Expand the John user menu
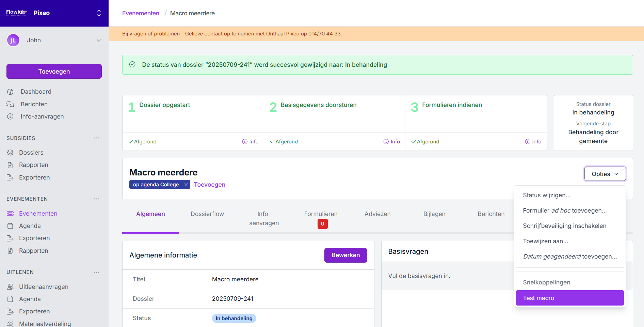This screenshot has width=644, height=327. 99,40
